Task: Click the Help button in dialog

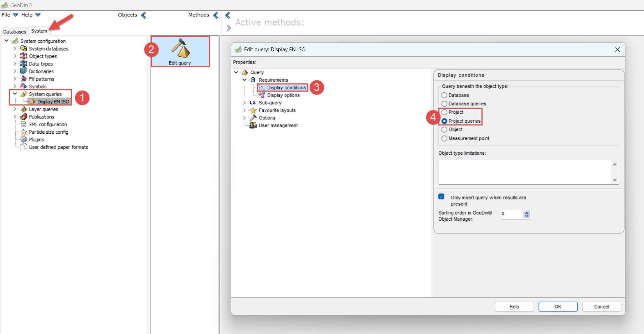Action: (514, 307)
